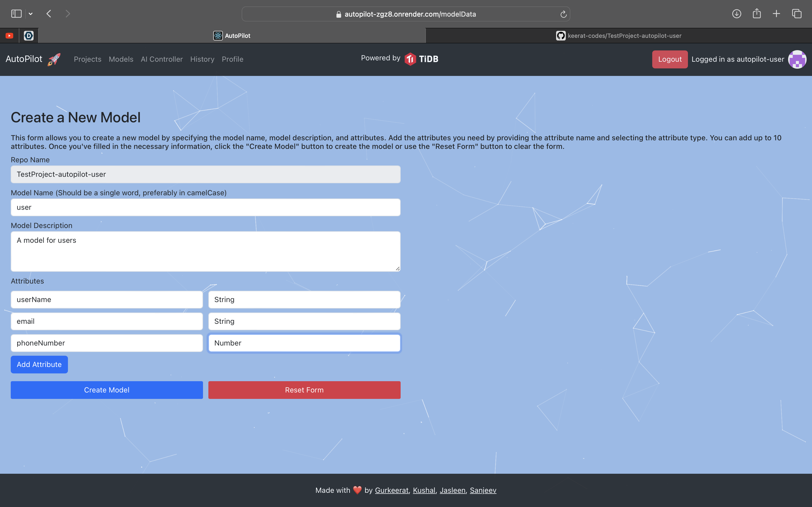Show the tab overview icon
The height and width of the screenshot is (507, 812).
click(x=797, y=14)
